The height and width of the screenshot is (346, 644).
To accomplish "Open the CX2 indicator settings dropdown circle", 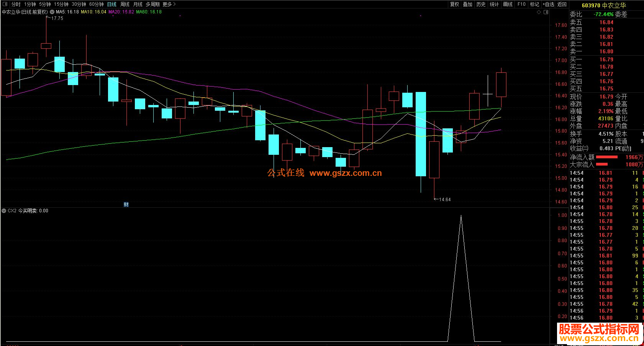I will tap(4, 211).
